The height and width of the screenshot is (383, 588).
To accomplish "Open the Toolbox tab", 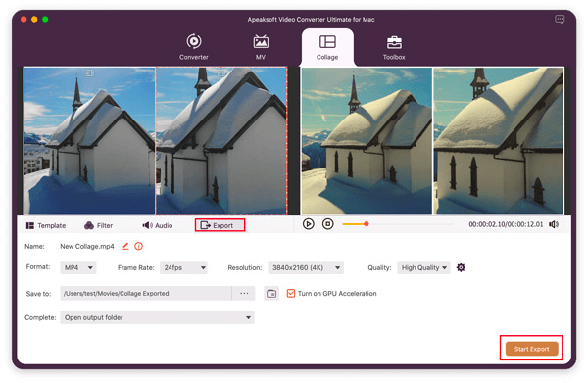I will (394, 47).
